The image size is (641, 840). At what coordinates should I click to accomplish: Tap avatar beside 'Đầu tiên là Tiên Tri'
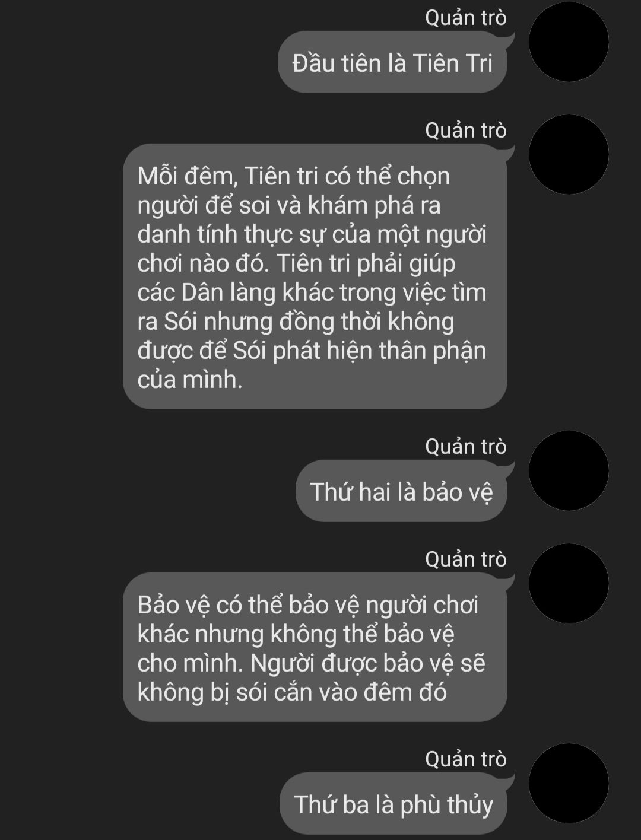568,42
